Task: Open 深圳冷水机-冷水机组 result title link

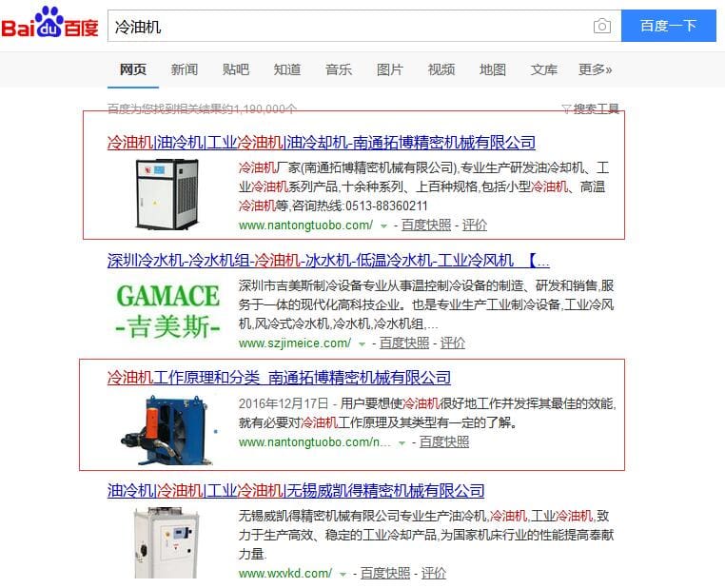Action: [x=328, y=261]
